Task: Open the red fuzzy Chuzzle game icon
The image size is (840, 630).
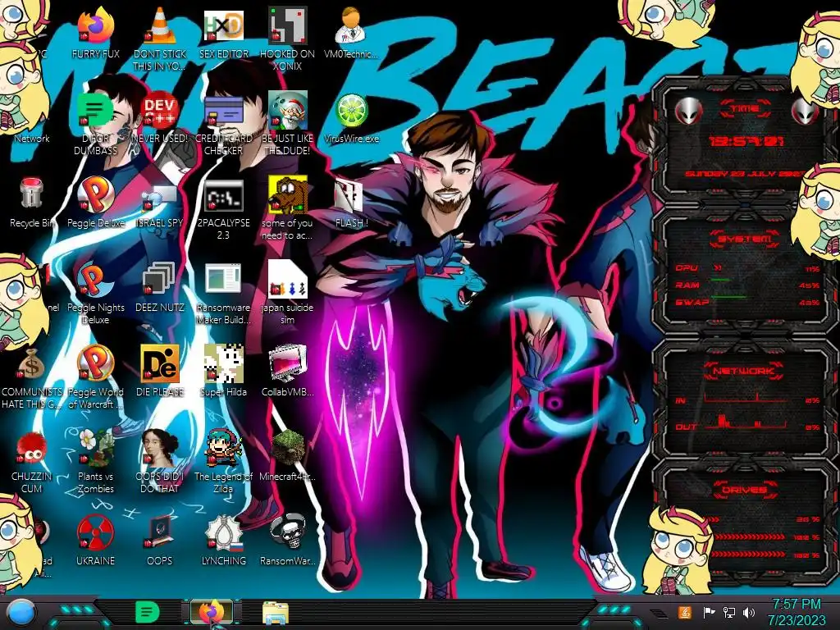Action: point(31,449)
